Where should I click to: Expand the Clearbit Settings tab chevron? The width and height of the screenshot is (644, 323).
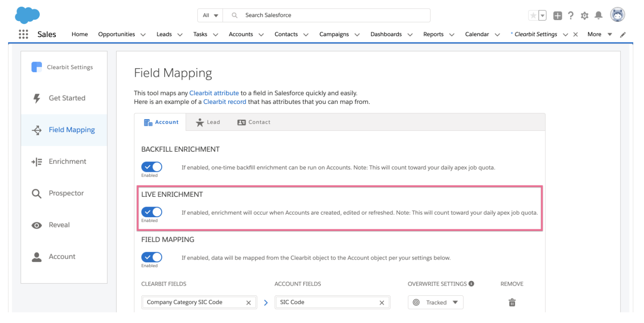click(x=565, y=34)
